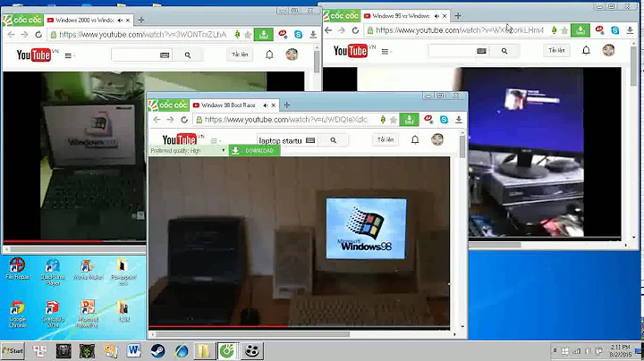Click the Tải lên button in the Windows 98 Boot Race window
This screenshot has height=361, width=644.
point(386,139)
